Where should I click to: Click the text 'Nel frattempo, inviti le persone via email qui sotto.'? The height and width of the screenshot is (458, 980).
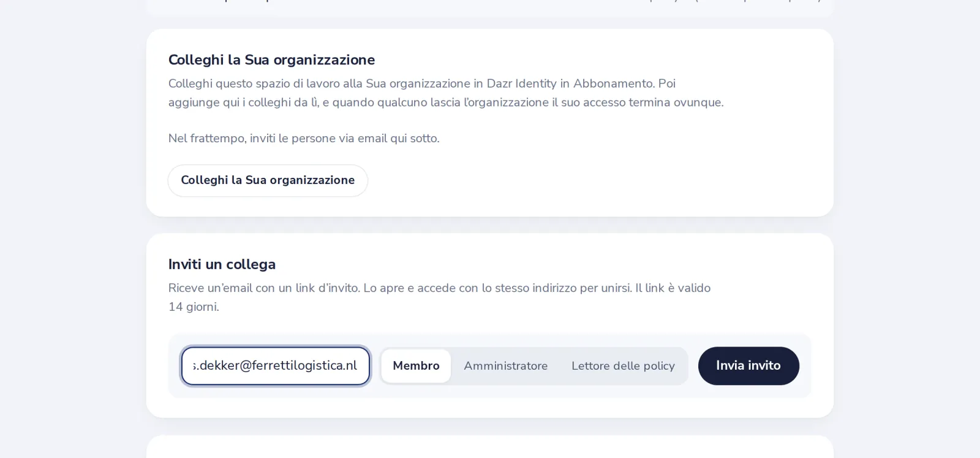click(x=304, y=139)
